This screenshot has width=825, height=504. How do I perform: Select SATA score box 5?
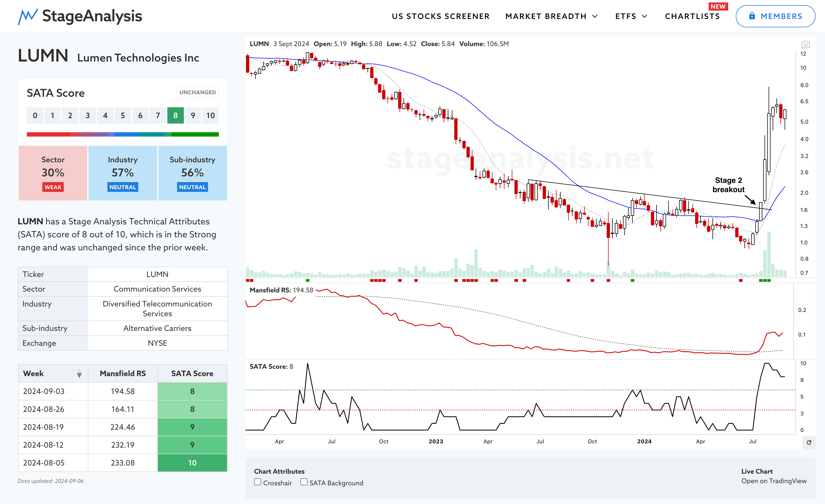(x=123, y=115)
